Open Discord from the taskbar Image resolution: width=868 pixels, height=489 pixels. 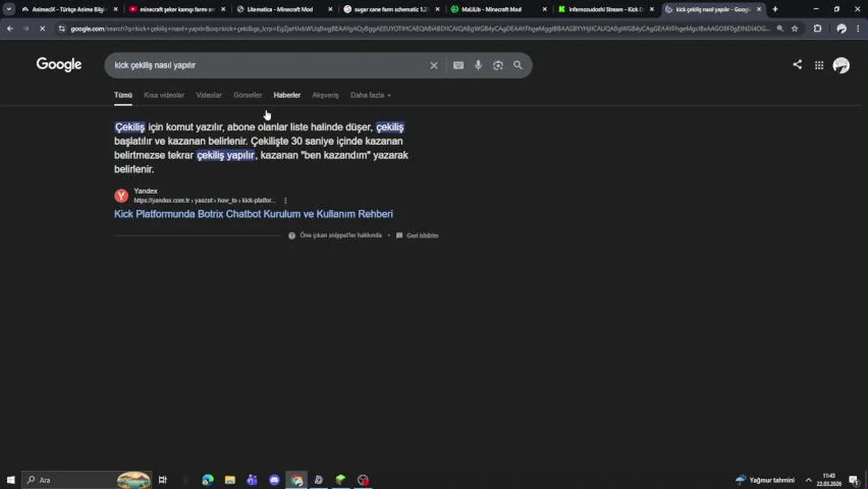click(274, 479)
